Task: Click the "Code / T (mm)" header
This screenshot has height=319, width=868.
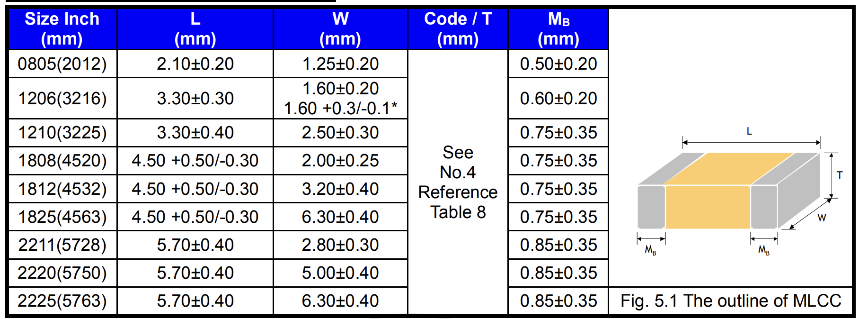Action: click(458, 29)
